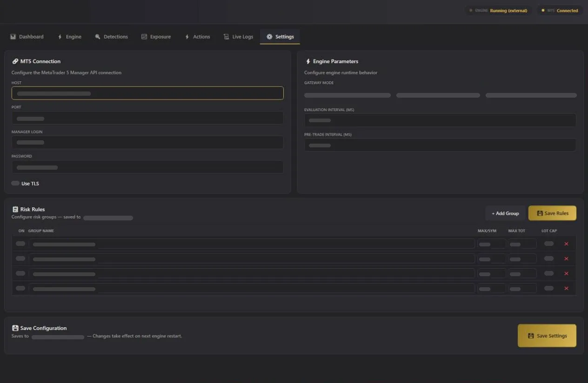Edit group name in first risk row
This screenshot has width=588, height=383.
coord(252,244)
